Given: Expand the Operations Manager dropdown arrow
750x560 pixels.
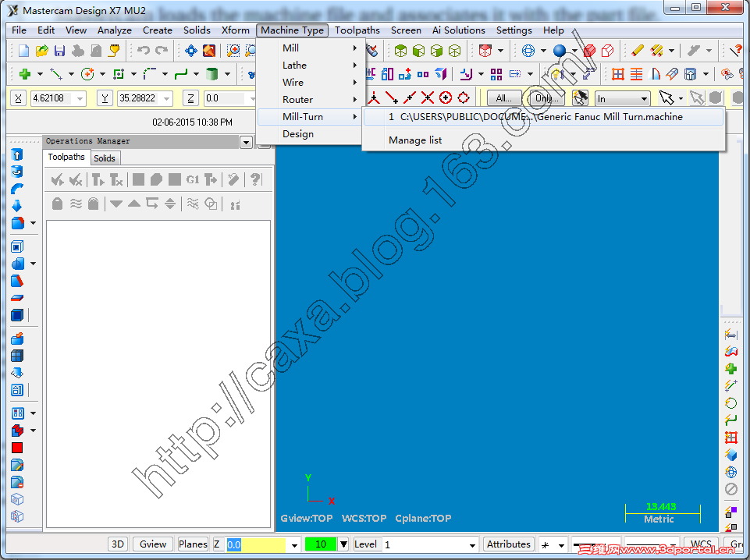Looking at the screenshot, I should [246, 142].
